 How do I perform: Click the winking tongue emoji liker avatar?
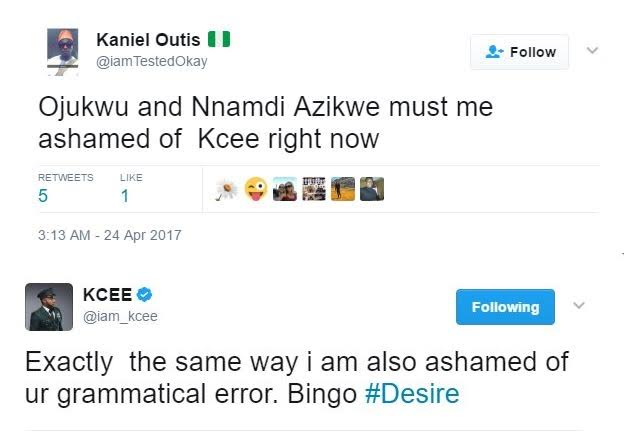(256, 188)
